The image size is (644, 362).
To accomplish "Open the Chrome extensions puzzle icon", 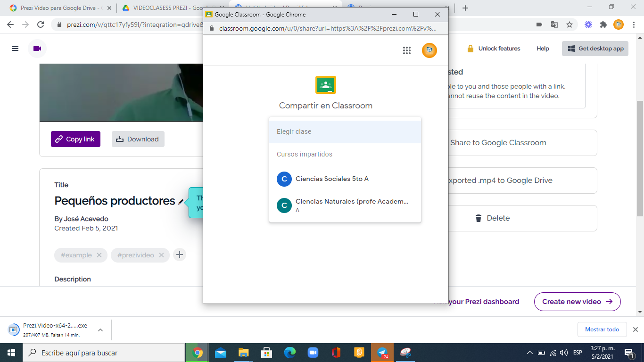I will pyautogui.click(x=603, y=25).
